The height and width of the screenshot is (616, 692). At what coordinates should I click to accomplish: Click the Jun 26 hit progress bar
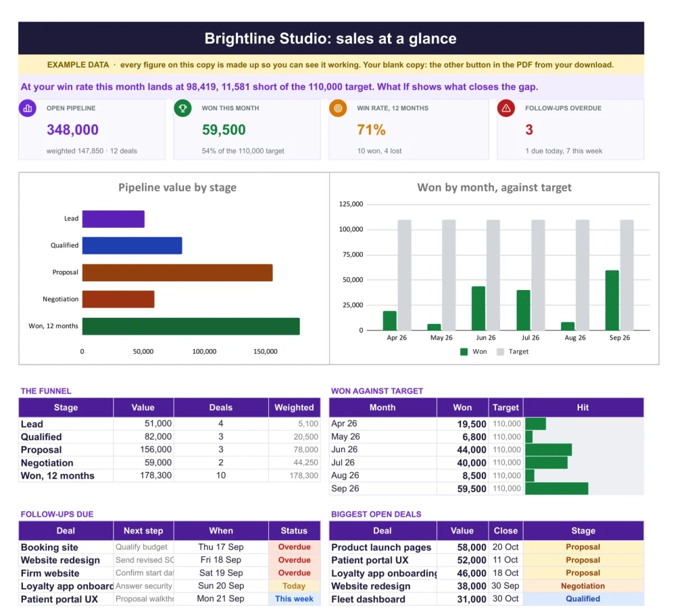549,450
